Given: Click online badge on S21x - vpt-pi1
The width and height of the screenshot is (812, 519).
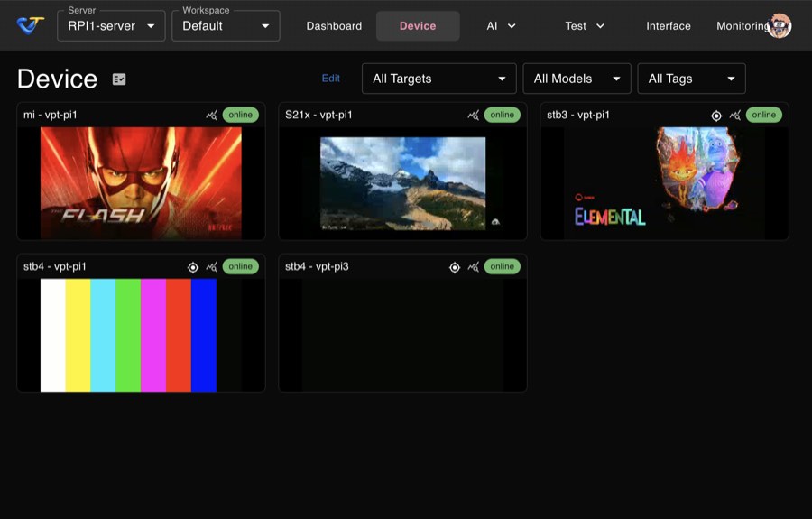Looking at the screenshot, I should (x=503, y=115).
